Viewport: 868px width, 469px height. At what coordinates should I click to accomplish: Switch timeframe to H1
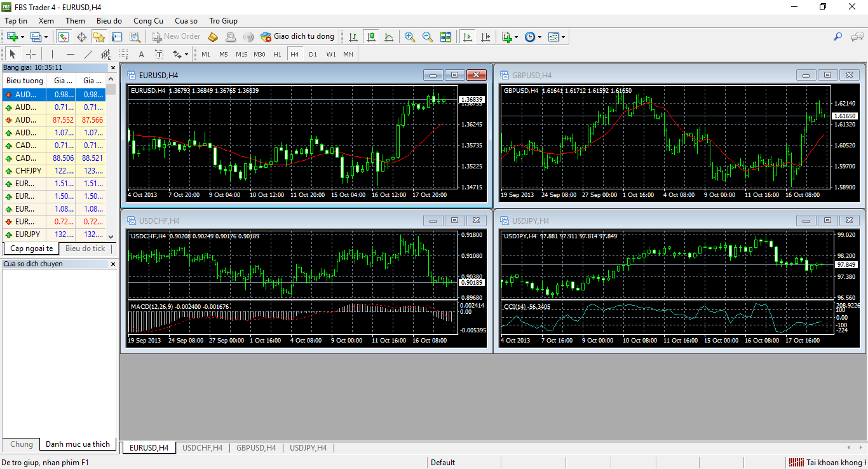click(x=277, y=54)
